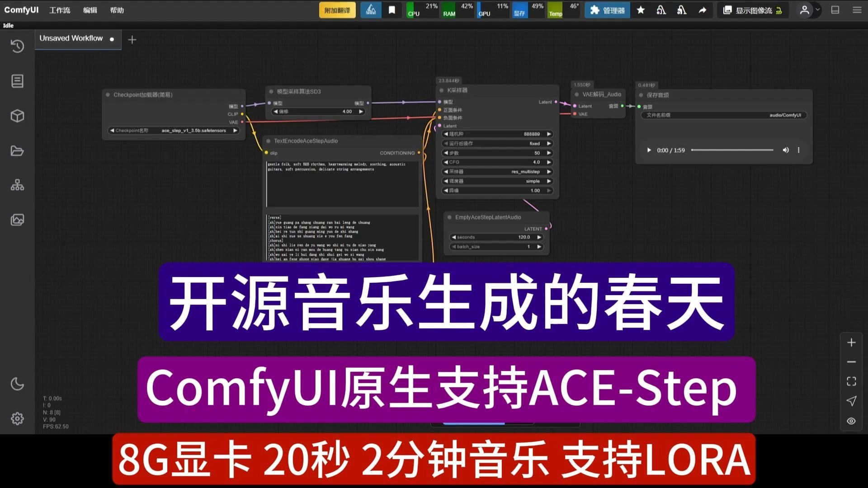Open the queue history sidebar panel
This screenshot has width=868, height=488.
pyautogui.click(x=17, y=46)
